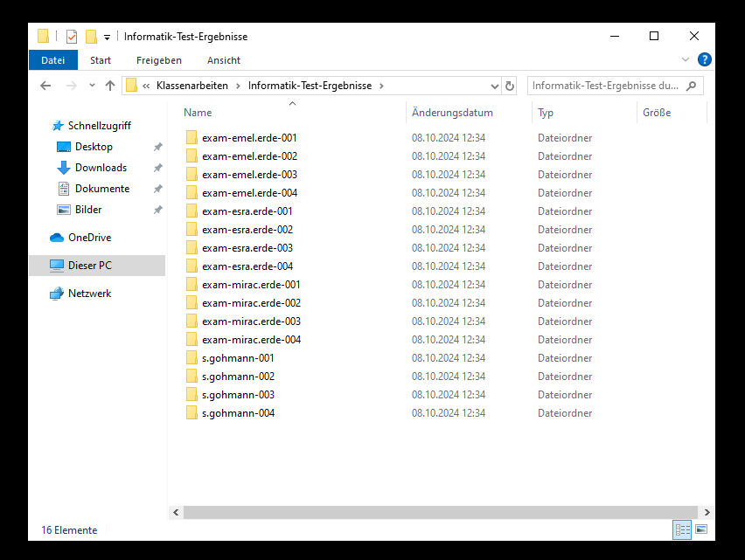The image size is (745, 560).
Task: Open the OneDrive cloud item
Action: [x=89, y=238]
